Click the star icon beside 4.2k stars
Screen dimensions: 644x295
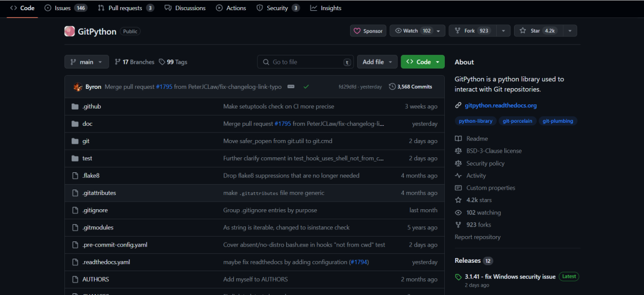(x=459, y=200)
